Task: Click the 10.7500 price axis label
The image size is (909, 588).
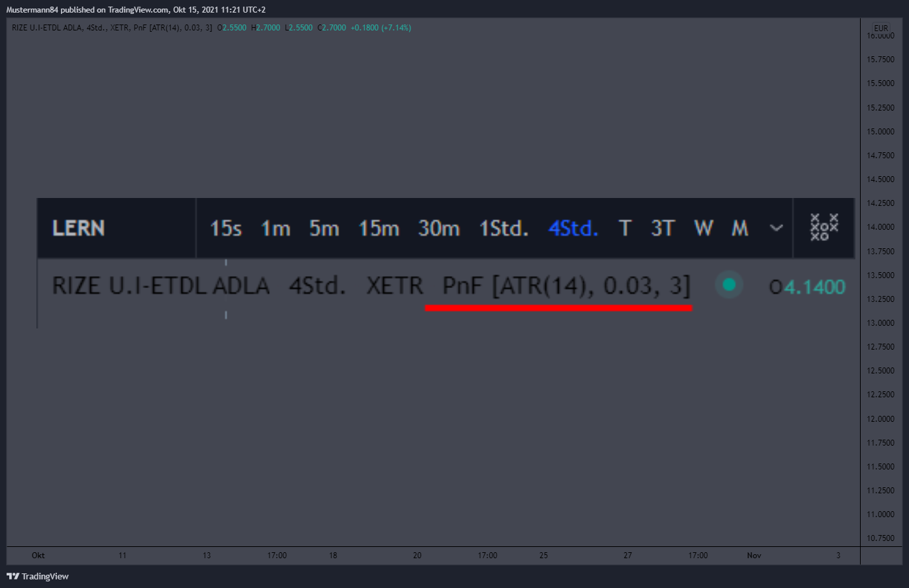Action: pyautogui.click(x=881, y=538)
